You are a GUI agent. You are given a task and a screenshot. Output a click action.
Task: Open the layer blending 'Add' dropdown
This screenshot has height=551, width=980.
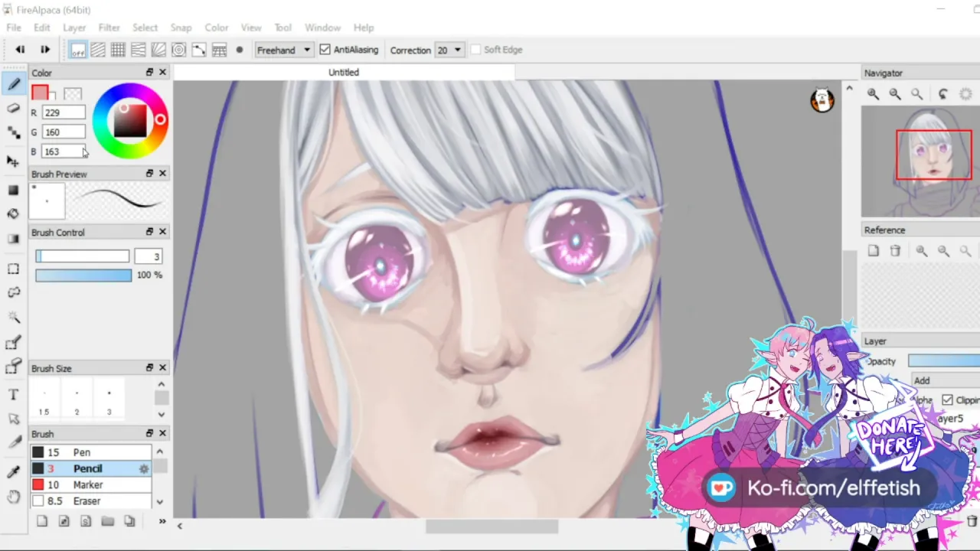click(x=945, y=380)
